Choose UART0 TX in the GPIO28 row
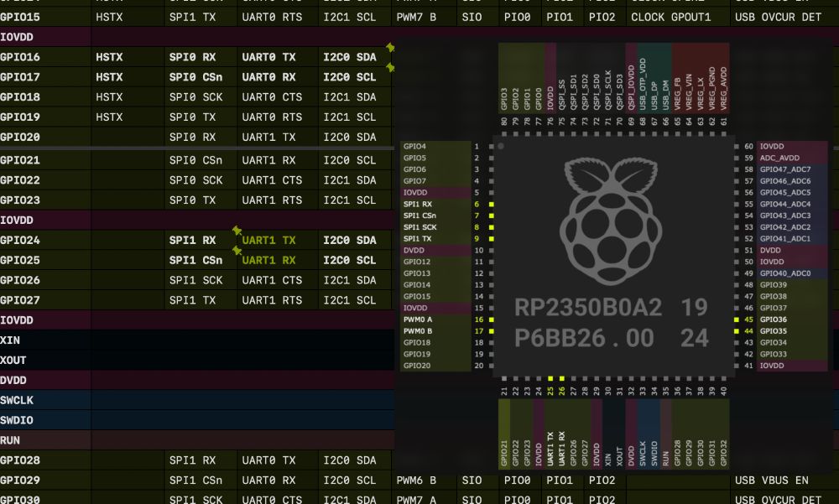The width and height of the screenshot is (839, 504). (x=268, y=460)
